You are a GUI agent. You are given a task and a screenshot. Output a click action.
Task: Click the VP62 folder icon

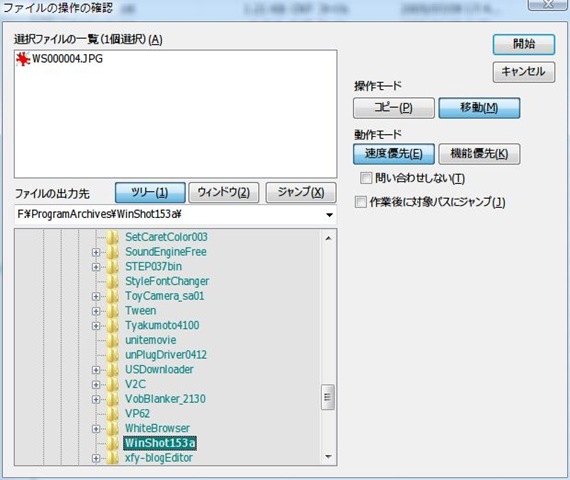[113, 413]
